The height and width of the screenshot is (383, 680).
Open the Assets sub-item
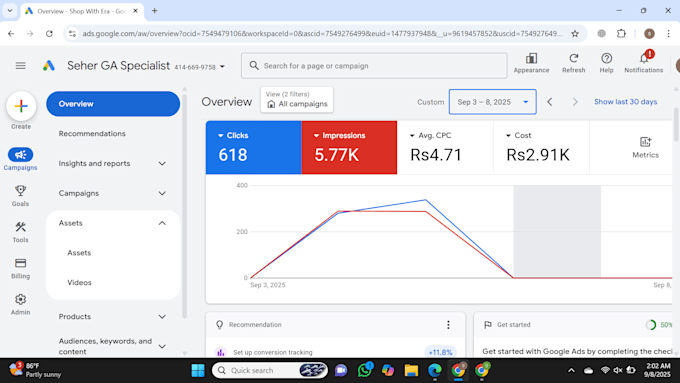coord(79,252)
